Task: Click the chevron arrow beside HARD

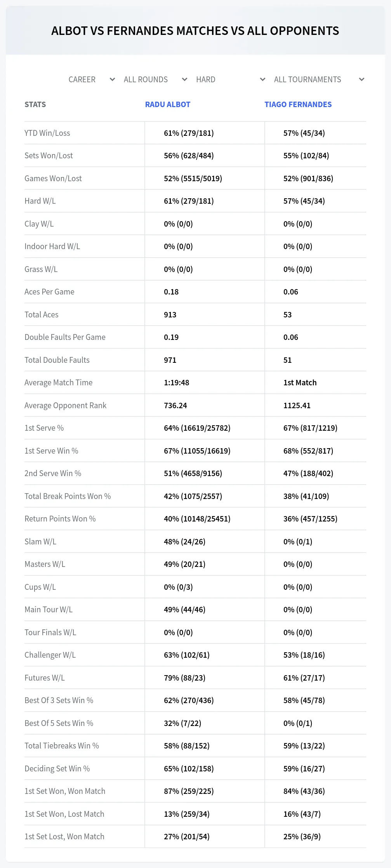Action: coord(262,80)
